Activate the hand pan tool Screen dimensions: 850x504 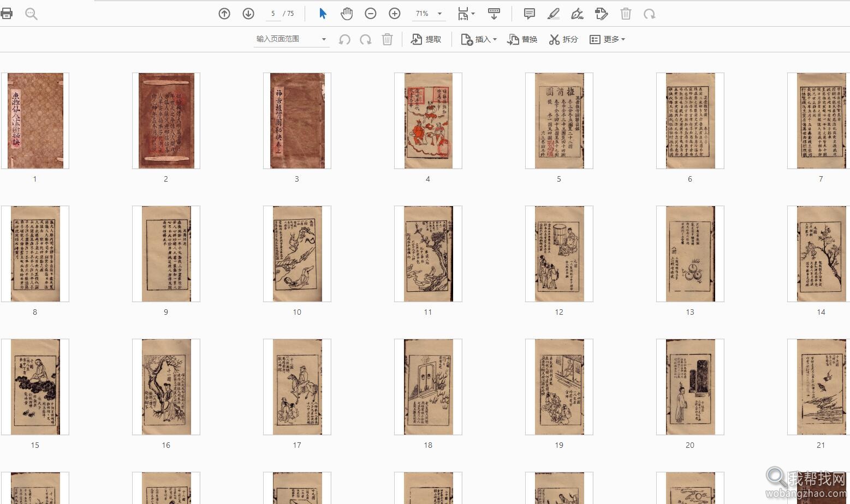347,14
